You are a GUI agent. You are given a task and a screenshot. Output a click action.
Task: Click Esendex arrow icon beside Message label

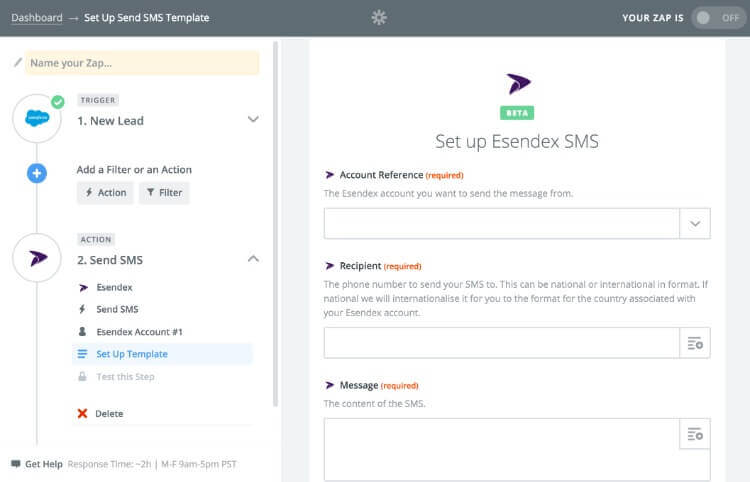pyautogui.click(x=330, y=385)
